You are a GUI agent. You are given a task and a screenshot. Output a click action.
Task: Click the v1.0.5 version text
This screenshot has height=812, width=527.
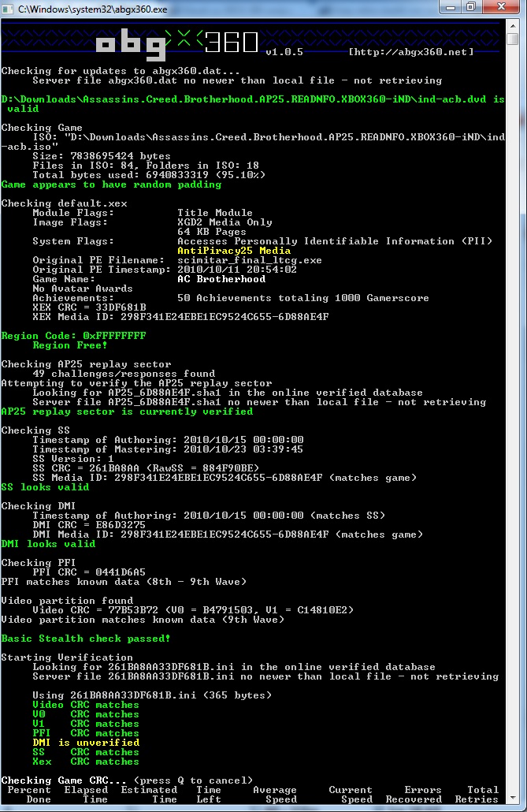pos(284,52)
